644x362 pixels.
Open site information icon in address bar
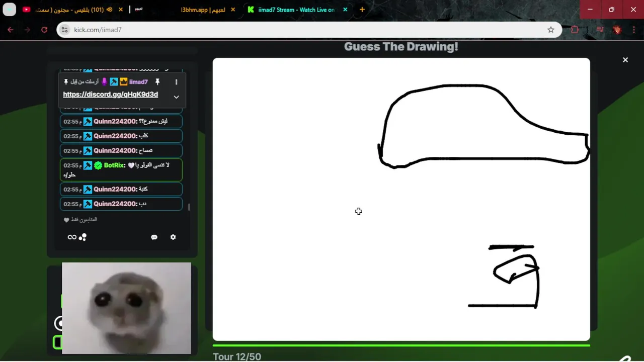click(64, 30)
